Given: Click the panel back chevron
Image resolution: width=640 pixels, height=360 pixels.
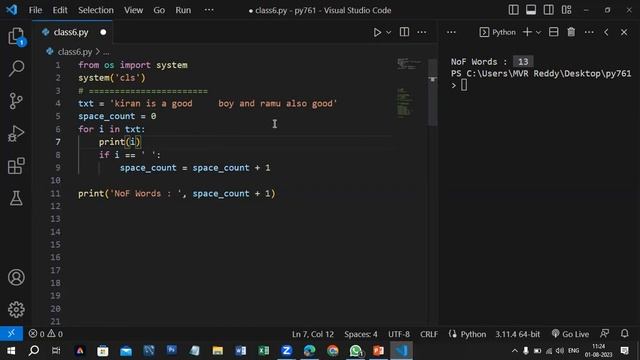Looking at the screenshot, I should (x=606, y=32).
